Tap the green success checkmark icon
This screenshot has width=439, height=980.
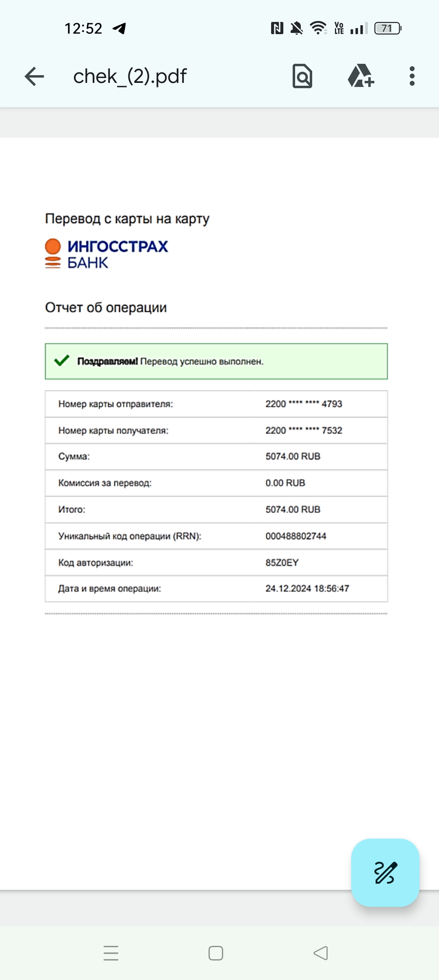[x=62, y=360]
